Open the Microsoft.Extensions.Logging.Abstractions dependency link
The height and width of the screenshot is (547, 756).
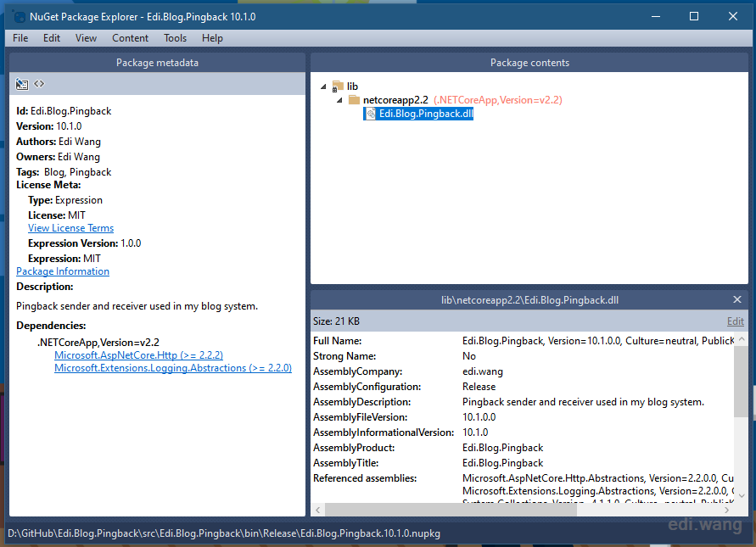point(173,368)
